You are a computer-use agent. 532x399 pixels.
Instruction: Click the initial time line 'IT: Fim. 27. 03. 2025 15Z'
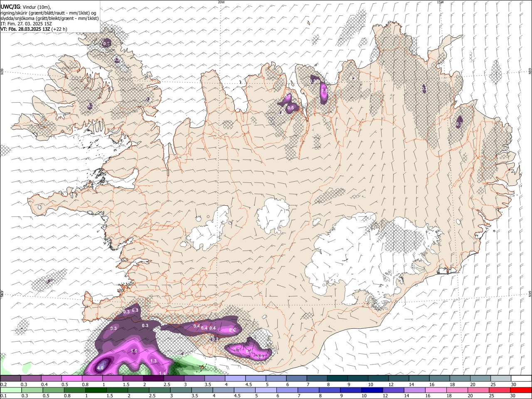[26, 24]
